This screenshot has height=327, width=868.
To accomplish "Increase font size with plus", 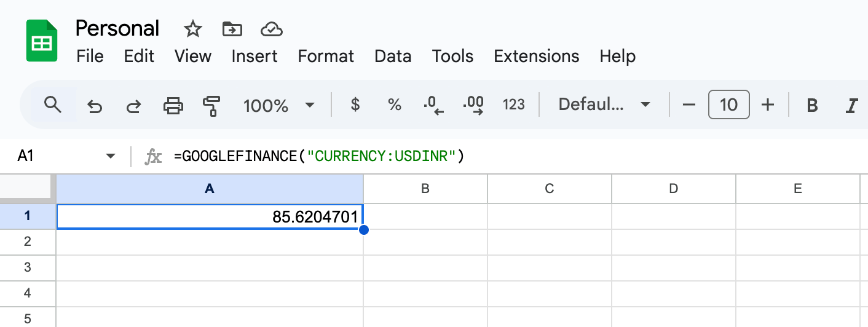I will (767, 105).
